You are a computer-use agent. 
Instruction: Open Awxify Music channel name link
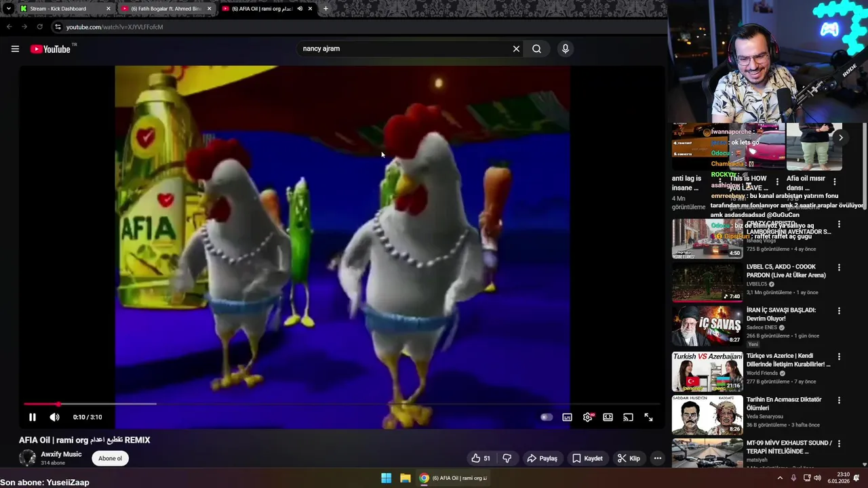(61, 454)
